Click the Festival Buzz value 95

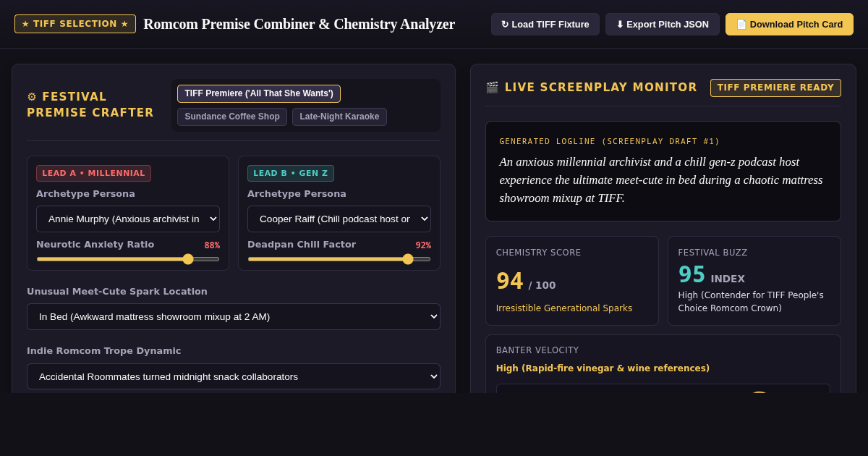point(692,275)
